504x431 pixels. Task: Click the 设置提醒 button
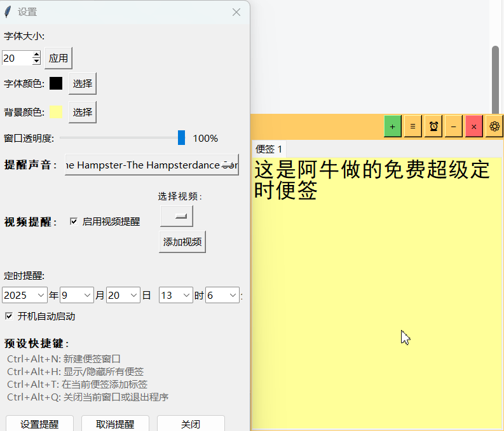tap(39, 424)
